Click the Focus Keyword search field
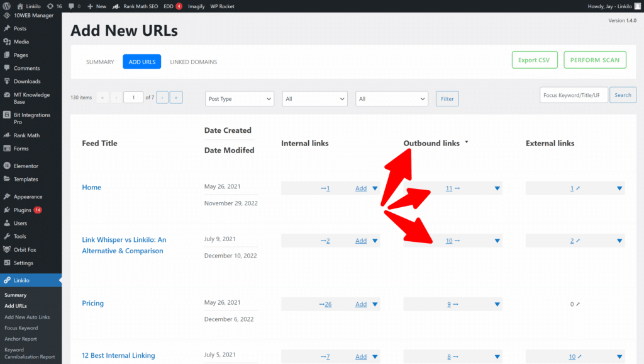Image resolution: width=644 pixels, height=364 pixels. (x=574, y=95)
